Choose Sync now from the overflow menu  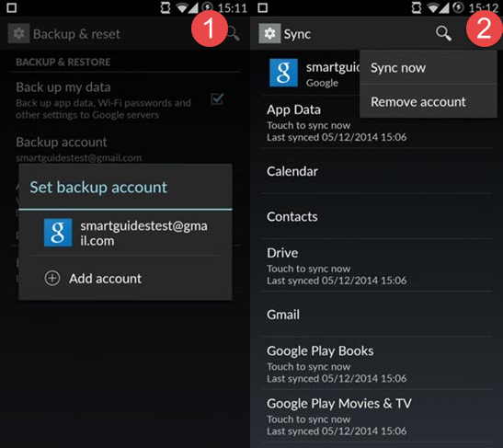click(x=429, y=68)
